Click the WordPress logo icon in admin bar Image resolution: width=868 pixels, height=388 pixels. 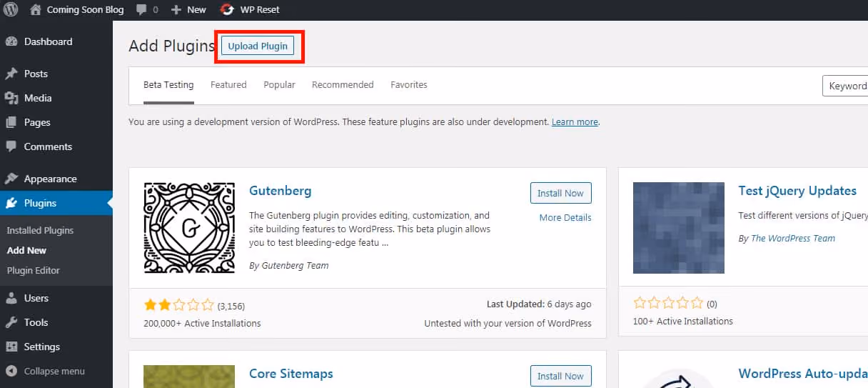pyautogui.click(x=11, y=10)
